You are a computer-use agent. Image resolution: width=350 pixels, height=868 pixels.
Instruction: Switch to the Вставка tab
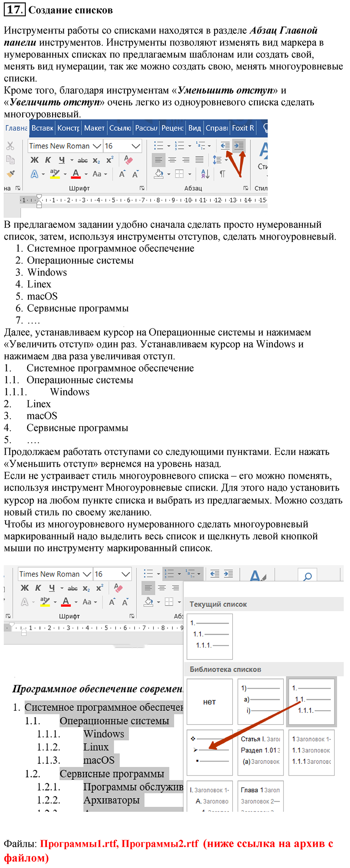coord(42,128)
